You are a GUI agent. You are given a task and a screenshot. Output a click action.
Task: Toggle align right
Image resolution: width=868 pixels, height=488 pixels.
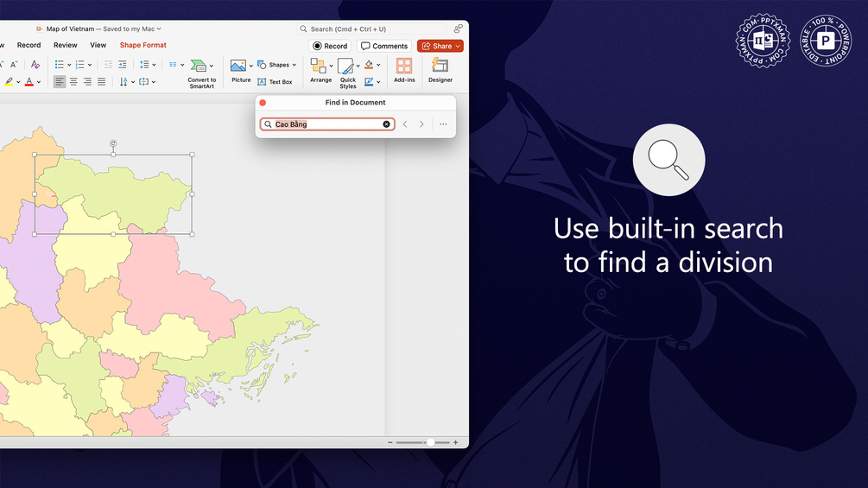click(x=87, y=82)
